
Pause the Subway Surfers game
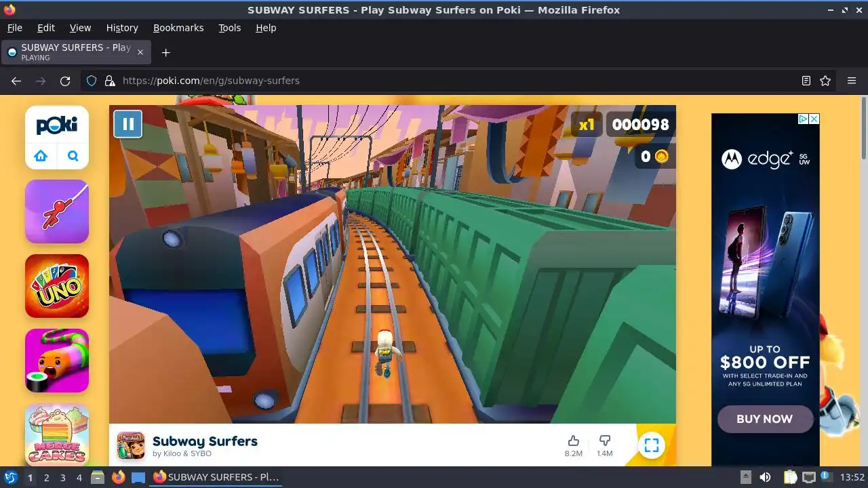click(x=127, y=124)
